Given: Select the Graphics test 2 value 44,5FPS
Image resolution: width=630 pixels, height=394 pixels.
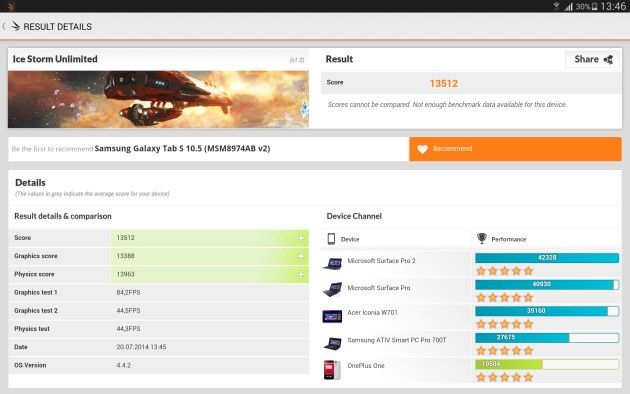Looking at the screenshot, I should 129,310.
